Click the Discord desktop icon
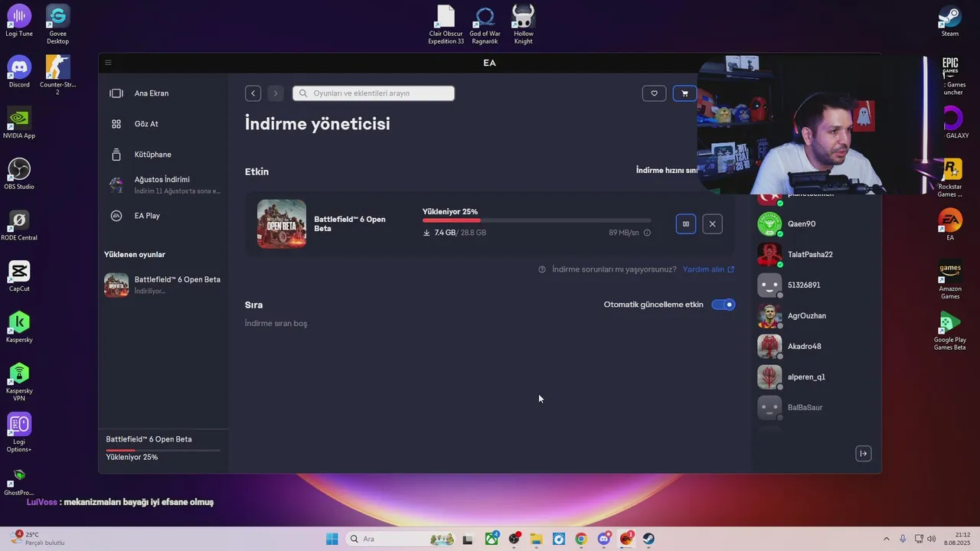980x551 pixels. (x=19, y=72)
